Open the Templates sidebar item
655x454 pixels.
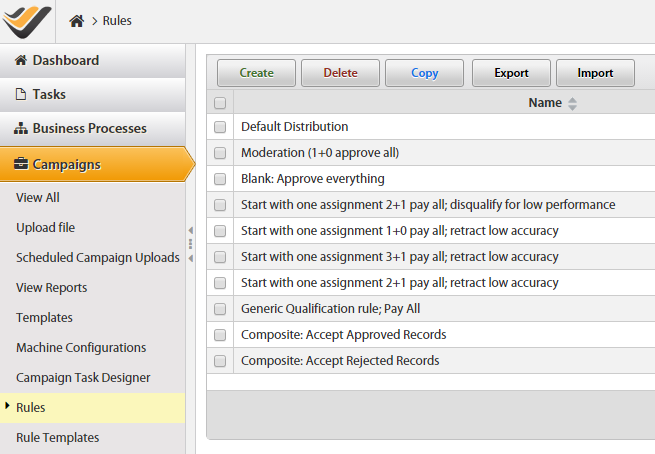[44, 317]
